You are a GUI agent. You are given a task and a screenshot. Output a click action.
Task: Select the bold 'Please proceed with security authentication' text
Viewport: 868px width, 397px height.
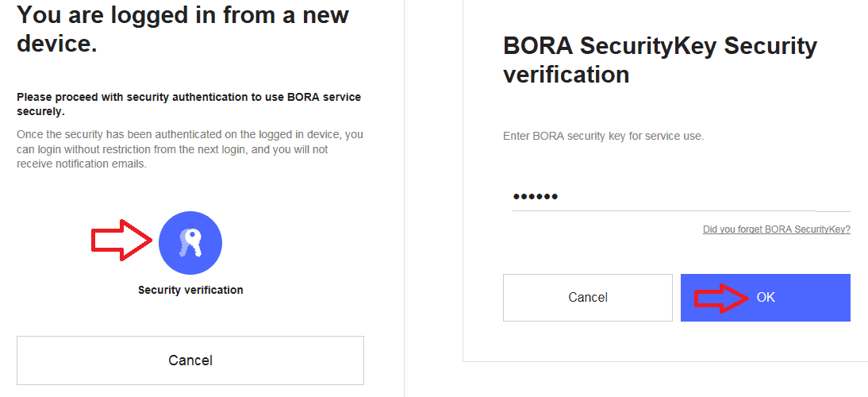point(189,104)
